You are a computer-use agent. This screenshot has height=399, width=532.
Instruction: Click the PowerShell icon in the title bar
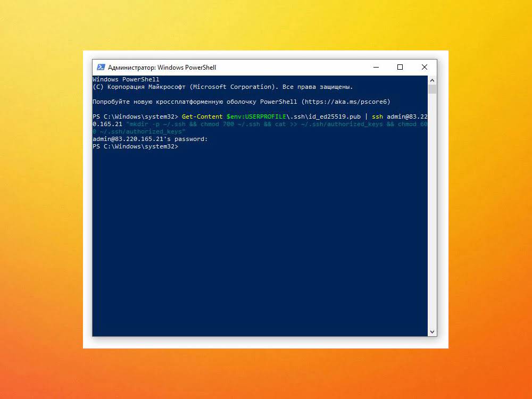[101, 67]
